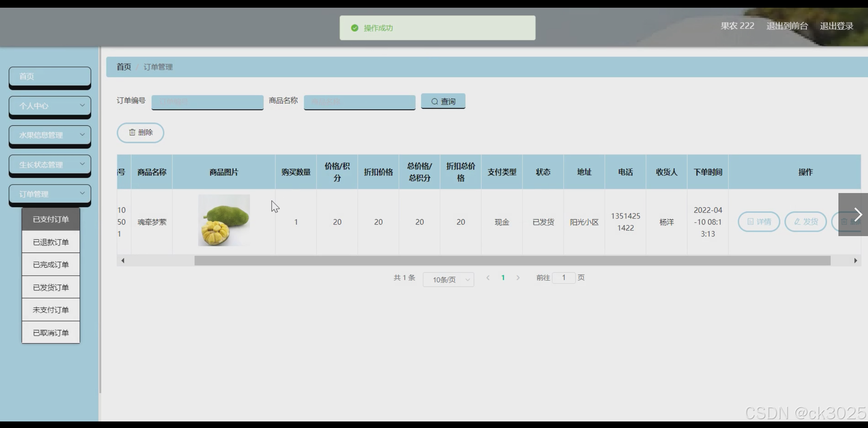Open the 未支付订单 submenu item

click(x=51, y=310)
